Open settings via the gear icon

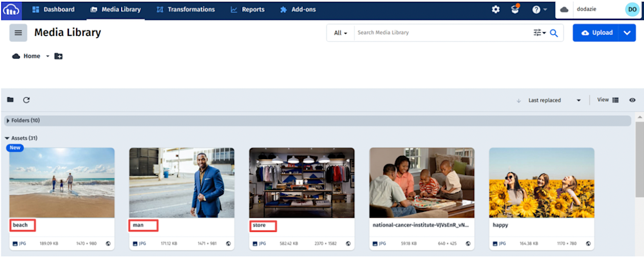click(495, 10)
